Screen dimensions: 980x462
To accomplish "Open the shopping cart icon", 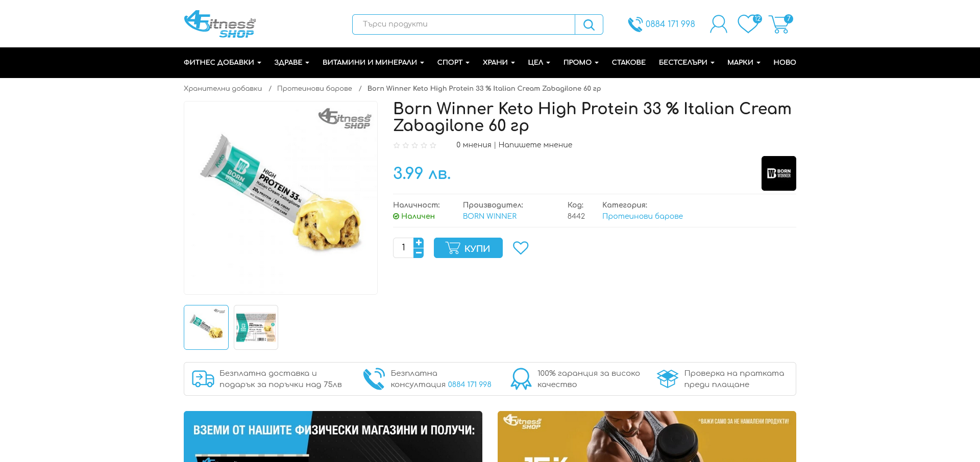I will [x=780, y=24].
